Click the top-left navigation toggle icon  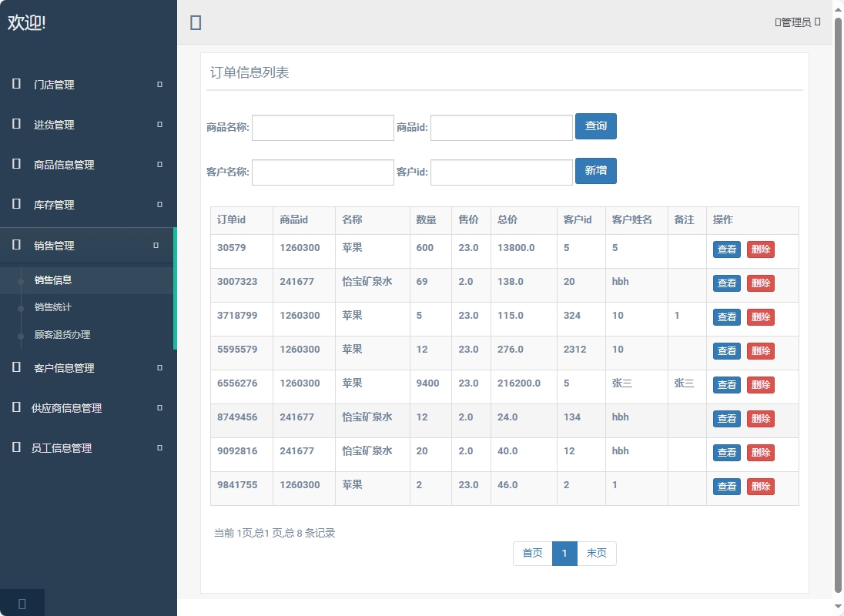(196, 23)
